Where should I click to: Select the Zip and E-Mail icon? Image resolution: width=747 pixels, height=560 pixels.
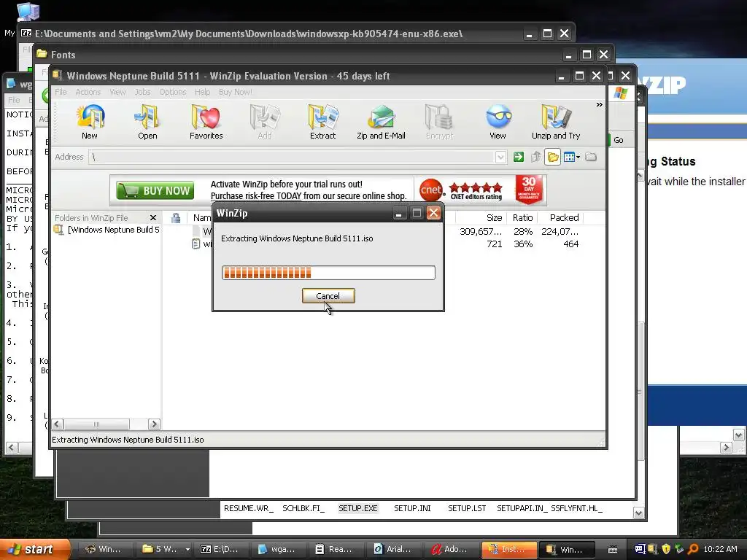point(381,122)
